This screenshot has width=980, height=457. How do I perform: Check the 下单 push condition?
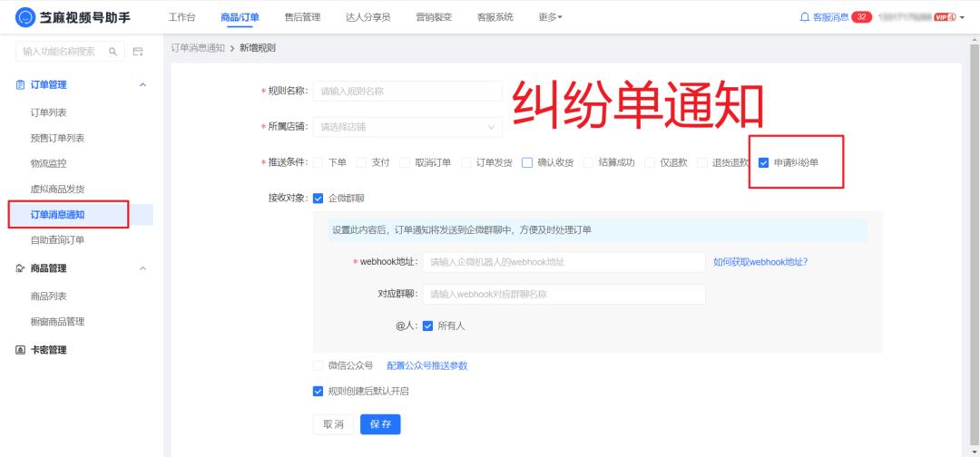(x=318, y=163)
